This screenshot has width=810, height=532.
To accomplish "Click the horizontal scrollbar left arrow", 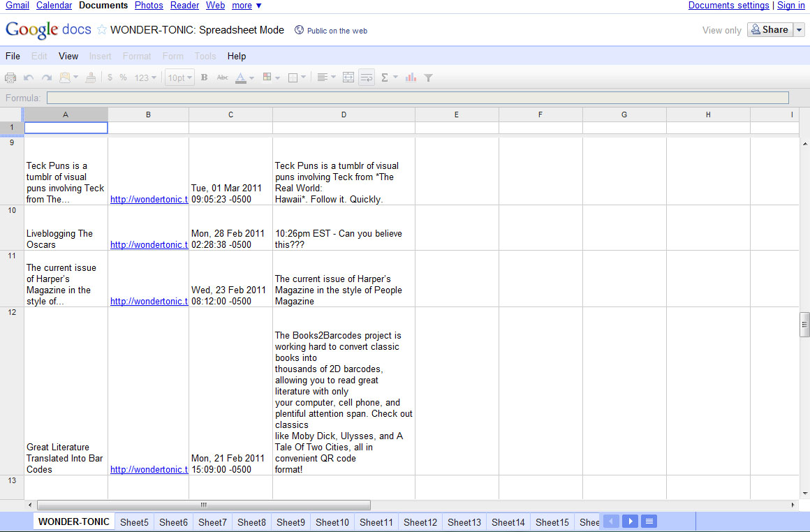I will click(30, 505).
